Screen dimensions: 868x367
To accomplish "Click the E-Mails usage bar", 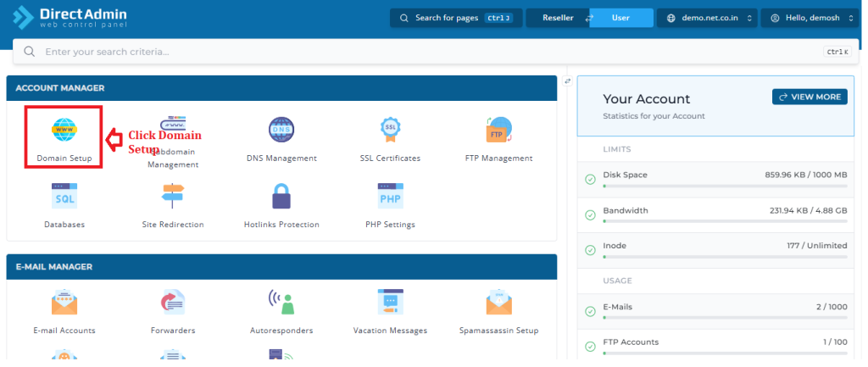I will pyautogui.click(x=726, y=319).
